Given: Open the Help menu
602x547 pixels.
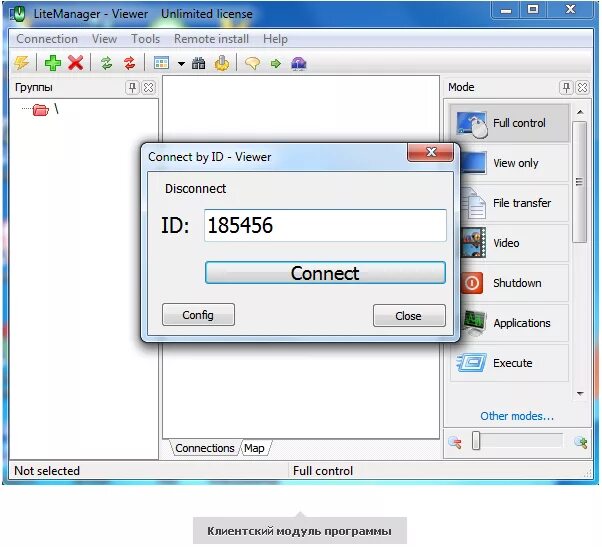Looking at the screenshot, I should click(x=275, y=39).
